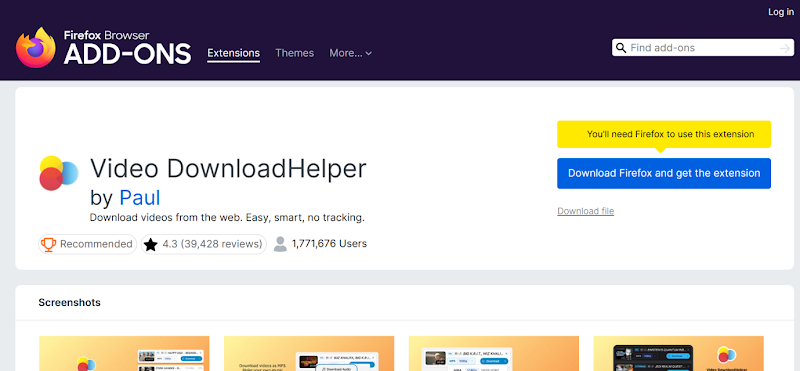Viewport: 800px width, 371px height.
Task: Expand the More... dropdown menu
Action: pyautogui.click(x=351, y=53)
